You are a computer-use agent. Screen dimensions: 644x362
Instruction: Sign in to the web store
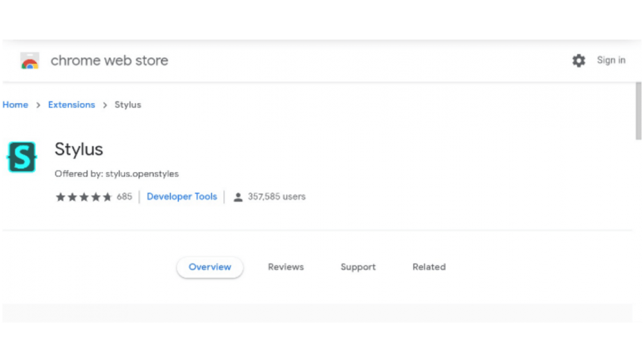pyautogui.click(x=611, y=61)
